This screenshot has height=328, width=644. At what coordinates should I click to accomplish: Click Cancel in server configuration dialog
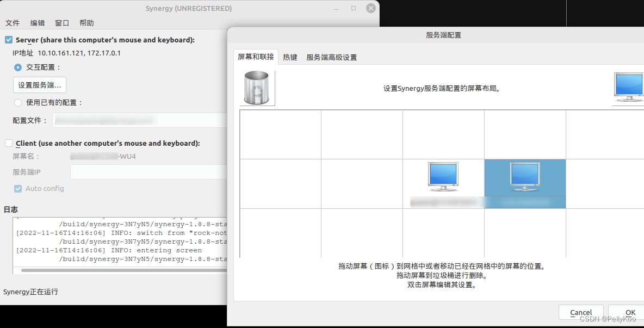tap(581, 312)
